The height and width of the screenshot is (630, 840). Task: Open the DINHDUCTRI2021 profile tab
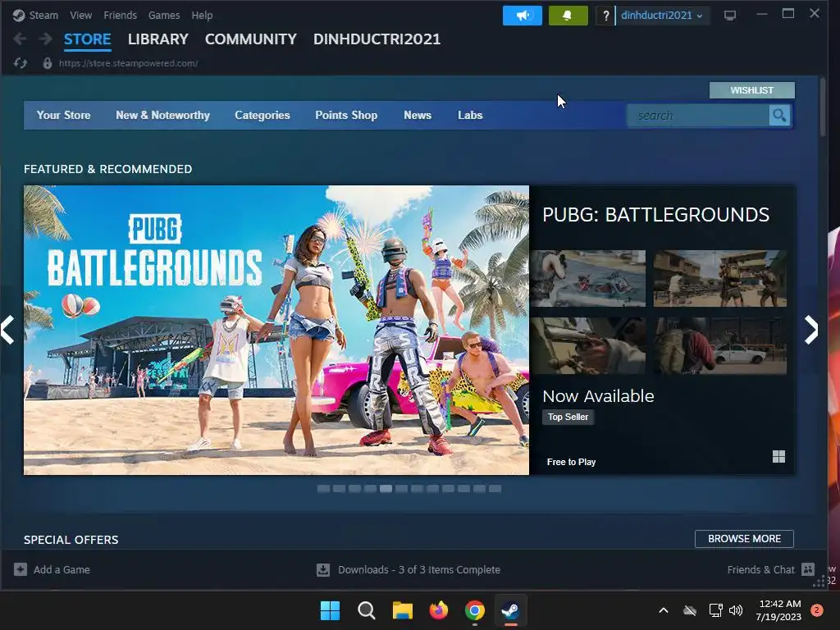pyautogui.click(x=377, y=39)
